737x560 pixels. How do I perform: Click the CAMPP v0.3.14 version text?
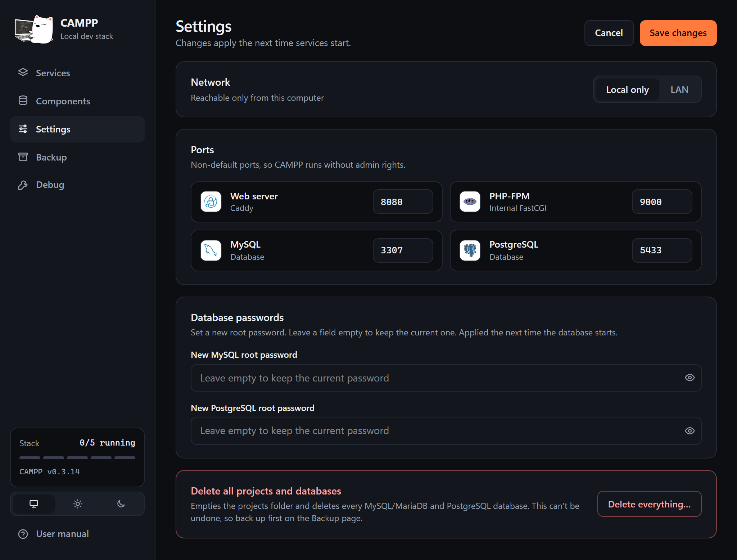(50, 472)
